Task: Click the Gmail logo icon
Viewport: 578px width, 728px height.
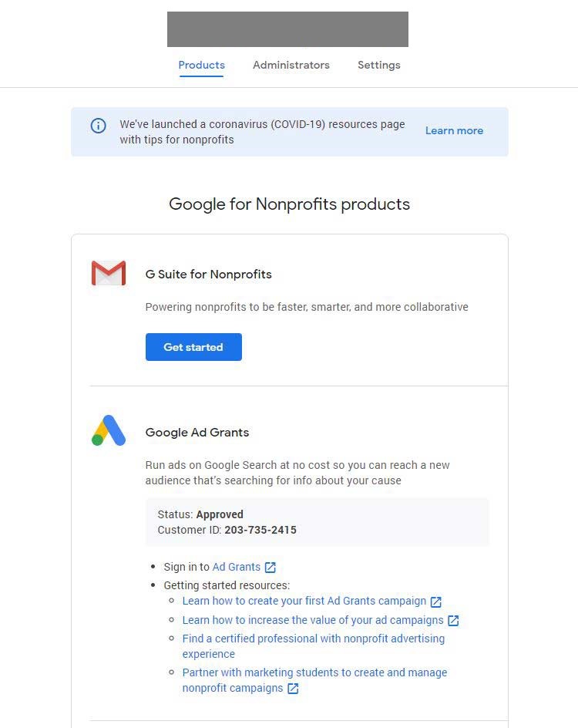Action: [109, 274]
